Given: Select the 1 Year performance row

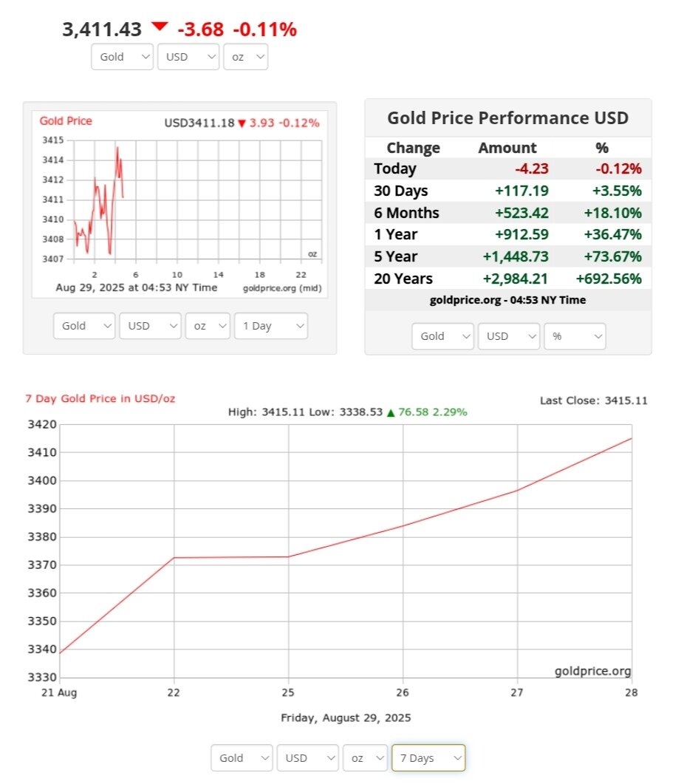Looking at the screenshot, I should [507, 234].
